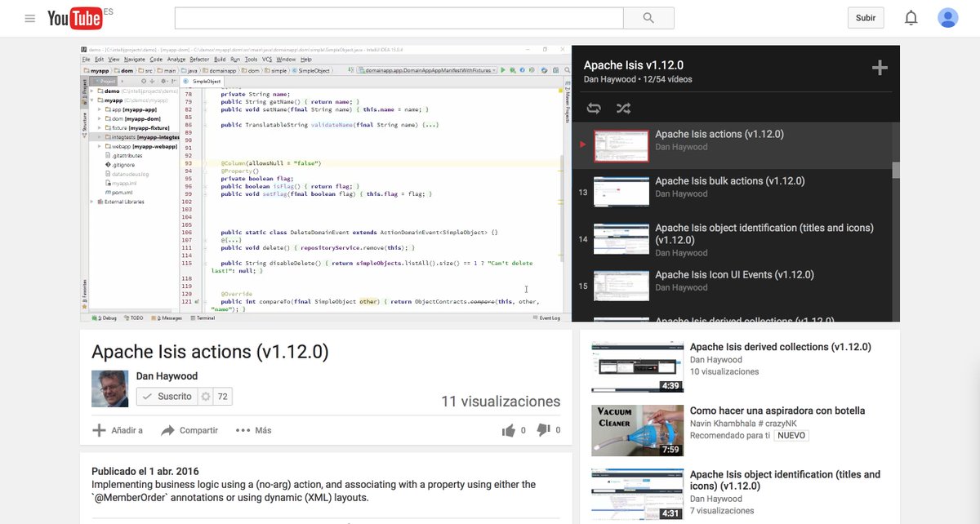The height and width of the screenshot is (524, 980).
Task: Select .gitignore in project tree
Action: tap(119, 165)
